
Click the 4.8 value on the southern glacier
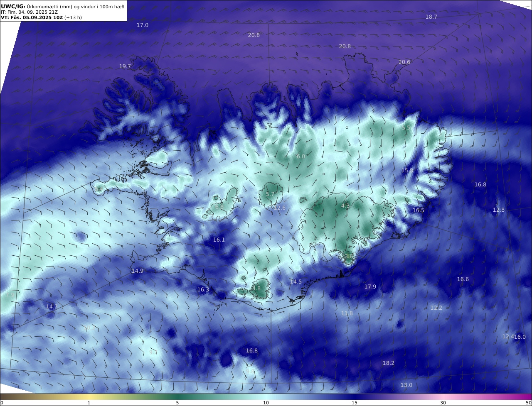point(256,289)
